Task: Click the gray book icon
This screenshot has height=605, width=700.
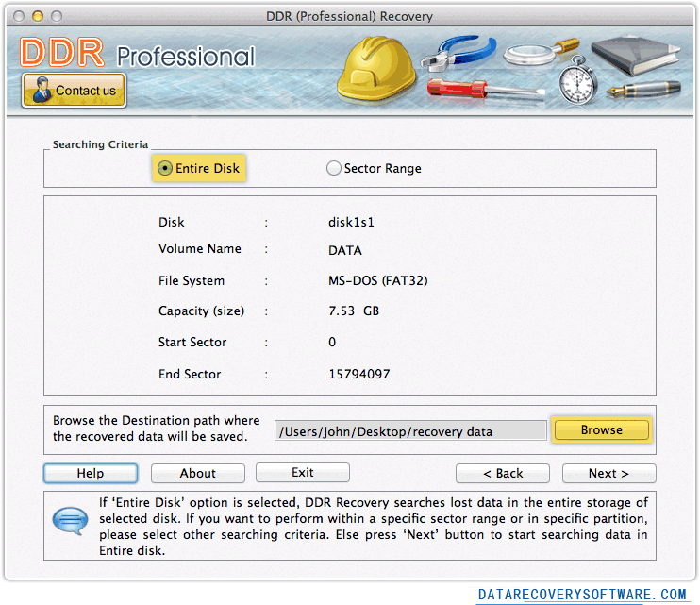Action: [635, 56]
